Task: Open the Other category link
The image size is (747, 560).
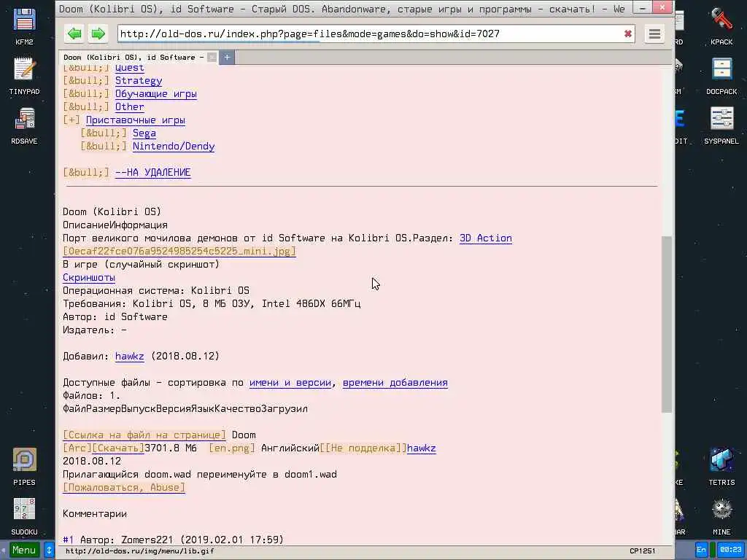Action: (130, 107)
